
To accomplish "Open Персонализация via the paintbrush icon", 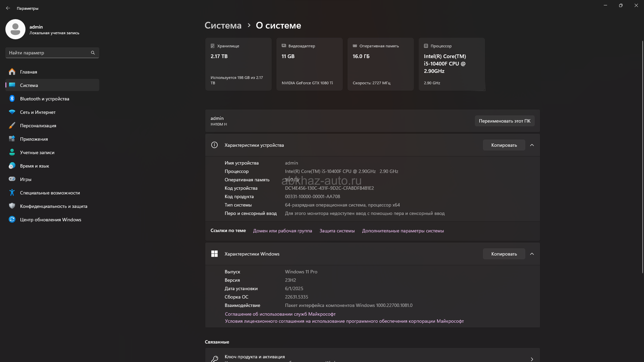I will [12, 126].
